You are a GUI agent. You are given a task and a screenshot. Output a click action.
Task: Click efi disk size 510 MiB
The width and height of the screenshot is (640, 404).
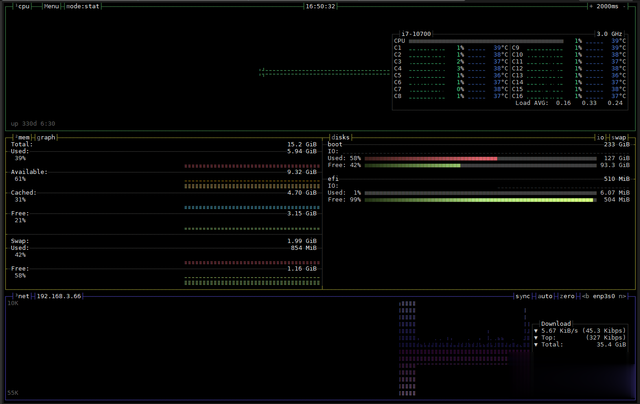click(617, 179)
